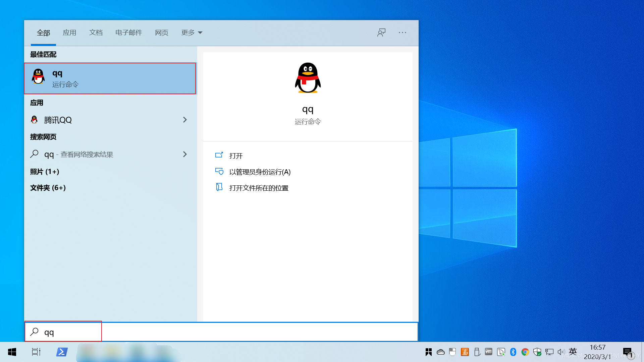The height and width of the screenshot is (362, 644).
Task: Click safely remove USB hardware icon
Action: (x=477, y=352)
